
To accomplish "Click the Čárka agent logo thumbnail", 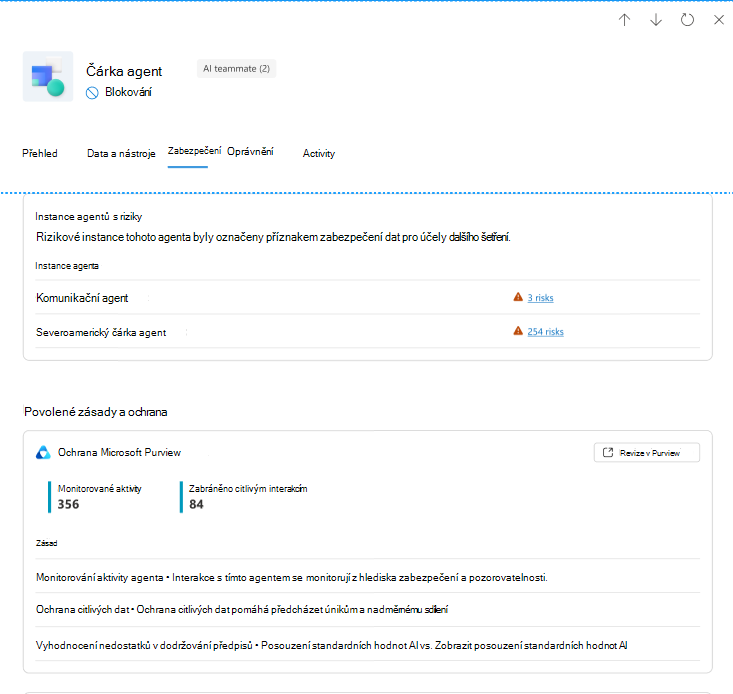I will pos(48,76).
